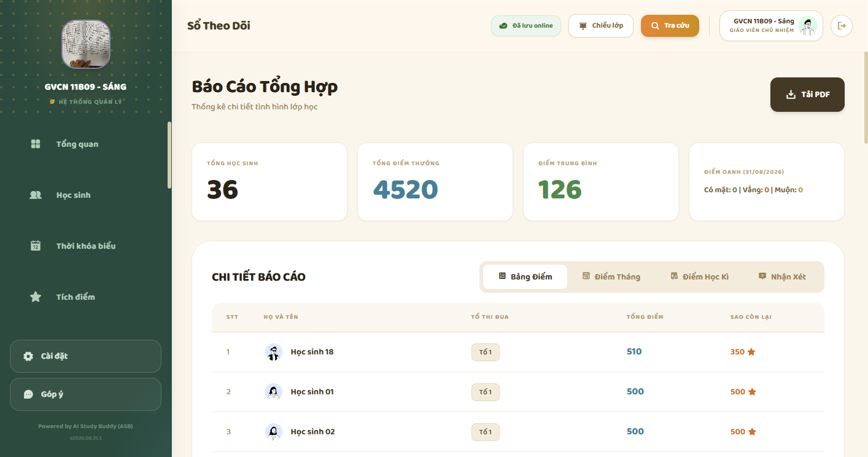
Task: Click the Sao còn lại column header
Action: [x=751, y=317]
